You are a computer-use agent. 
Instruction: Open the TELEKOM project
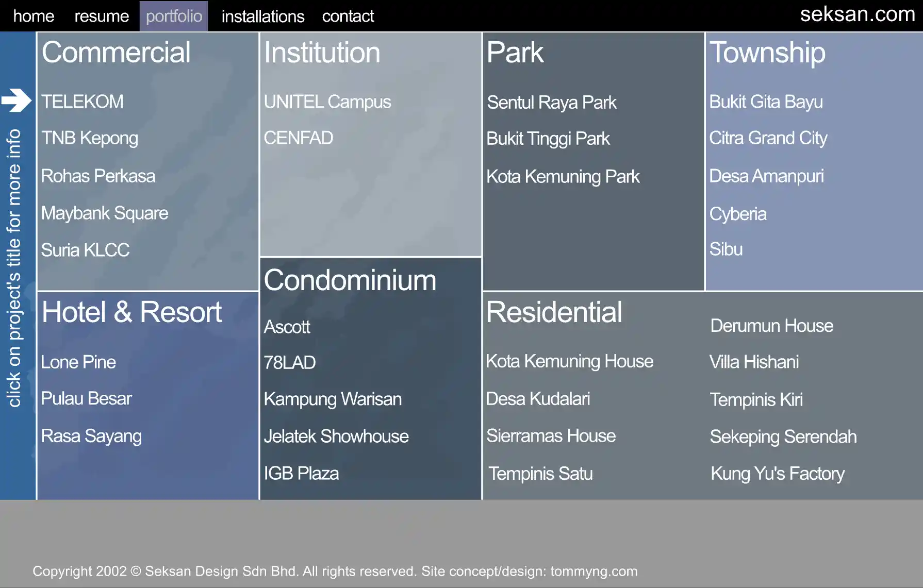(x=83, y=102)
